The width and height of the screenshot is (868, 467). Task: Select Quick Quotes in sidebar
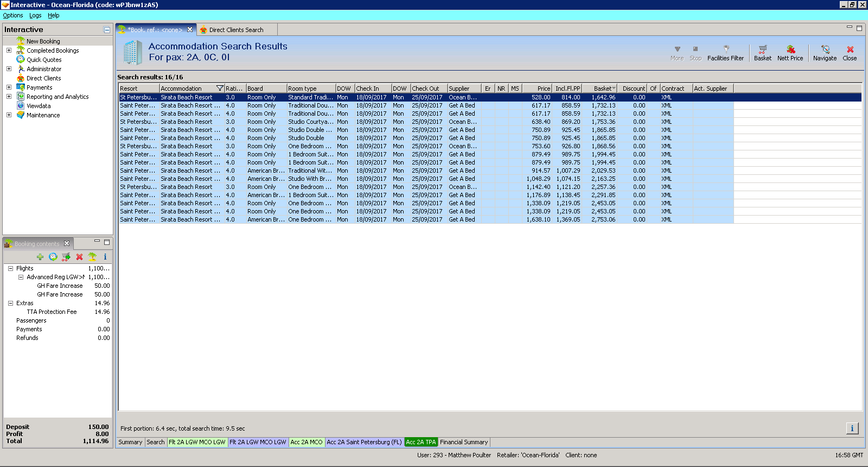[44, 60]
